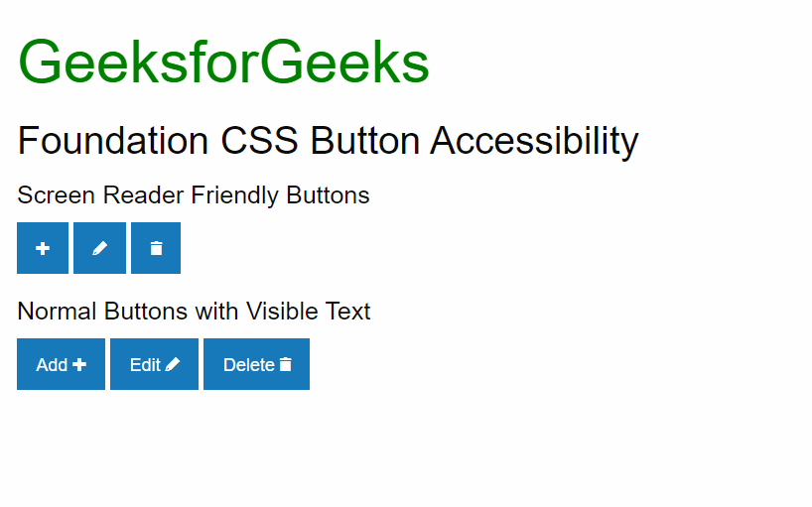
Task: Click the trash icon beside Delete
Action: click(286, 364)
